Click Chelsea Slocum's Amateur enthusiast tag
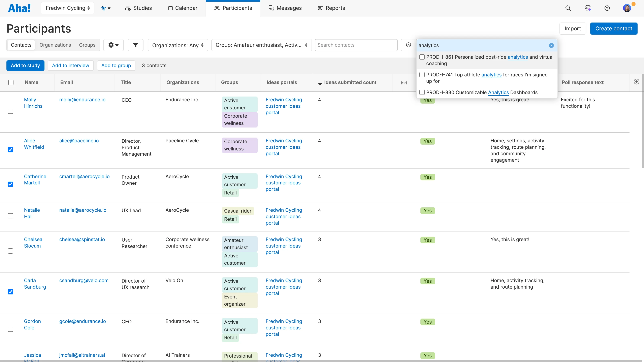Image resolution: width=644 pixels, height=362 pixels. tap(239, 244)
